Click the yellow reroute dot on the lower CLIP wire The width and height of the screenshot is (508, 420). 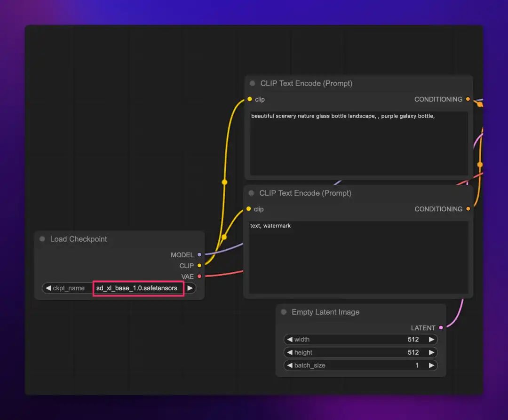coord(224,238)
